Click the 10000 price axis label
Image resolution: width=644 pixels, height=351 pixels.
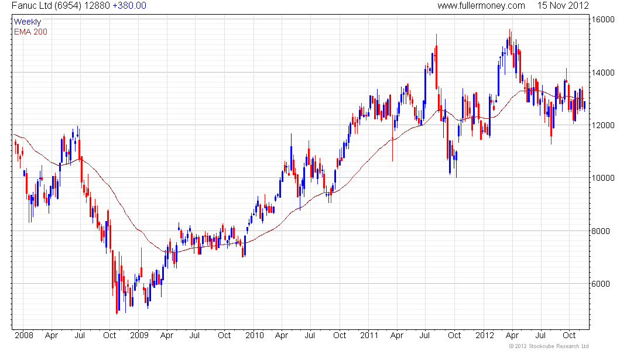tap(604, 178)
